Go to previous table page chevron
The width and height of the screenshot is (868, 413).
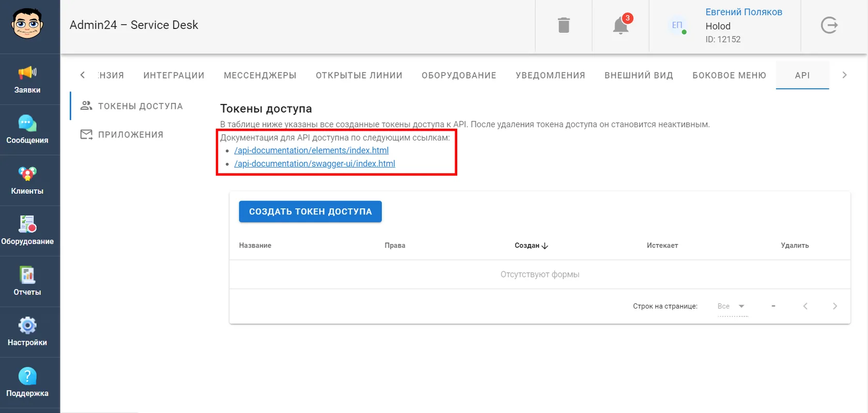tap(805, 306)
